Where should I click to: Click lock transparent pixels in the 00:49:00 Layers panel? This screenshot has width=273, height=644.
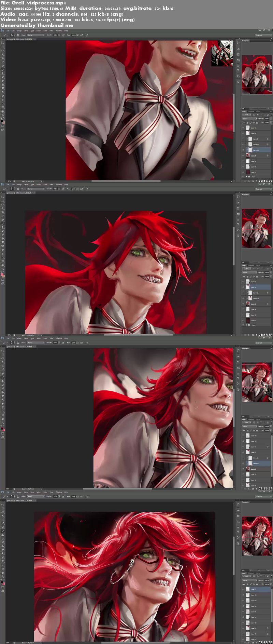click(247, 123)
